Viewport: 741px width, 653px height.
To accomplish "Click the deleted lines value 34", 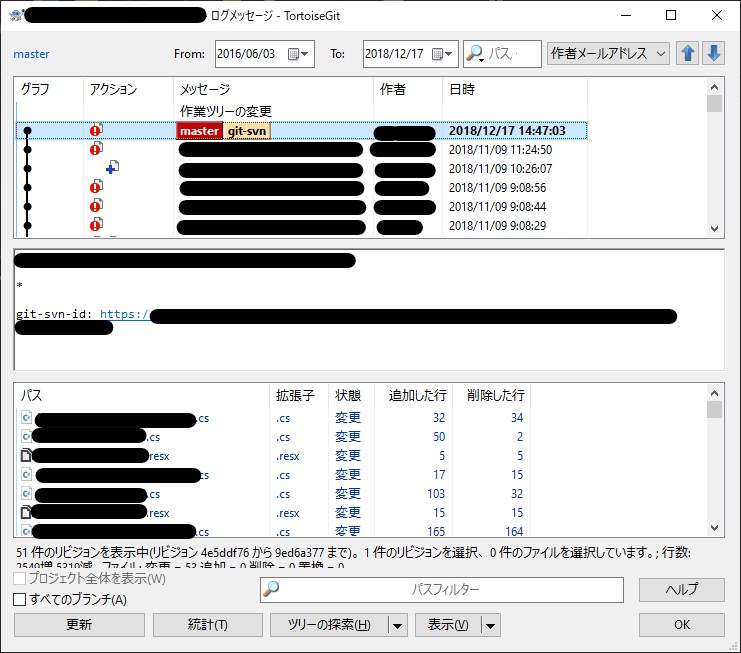I will pyautogui.click(x=517, y=418).
